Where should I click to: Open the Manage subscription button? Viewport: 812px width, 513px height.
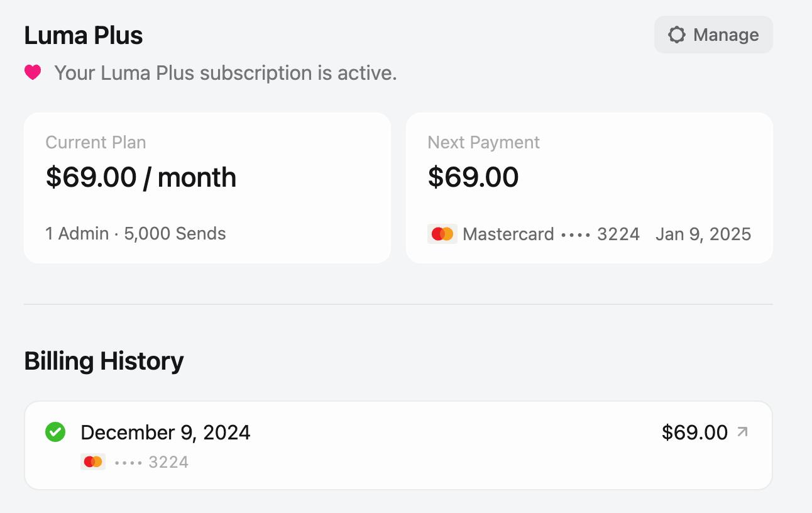point(713,35)
